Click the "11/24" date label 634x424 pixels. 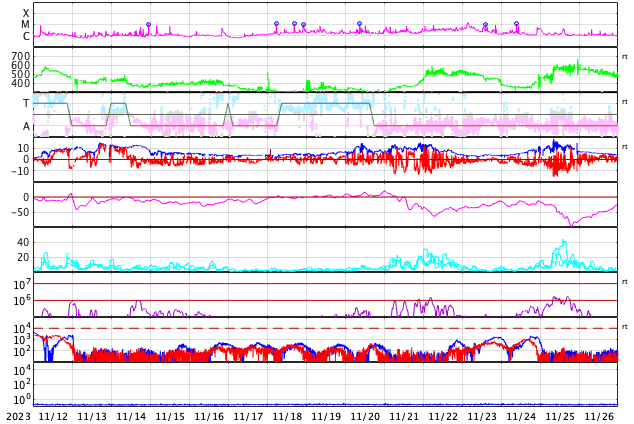521,417
